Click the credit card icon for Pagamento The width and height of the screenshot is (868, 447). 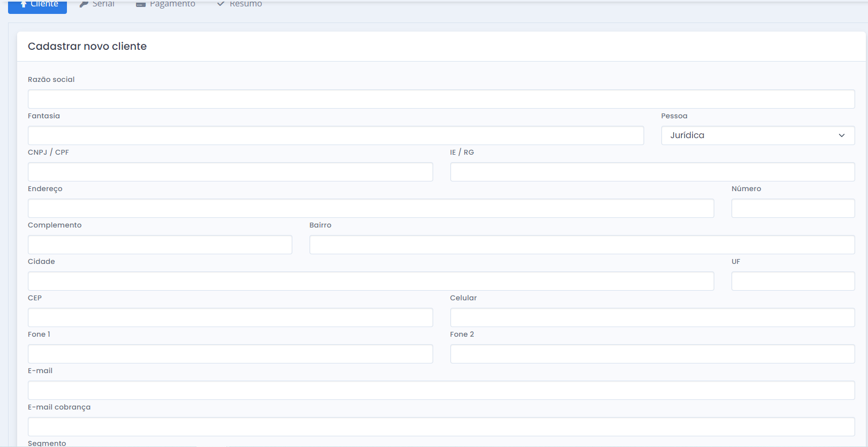coord(141,4)
